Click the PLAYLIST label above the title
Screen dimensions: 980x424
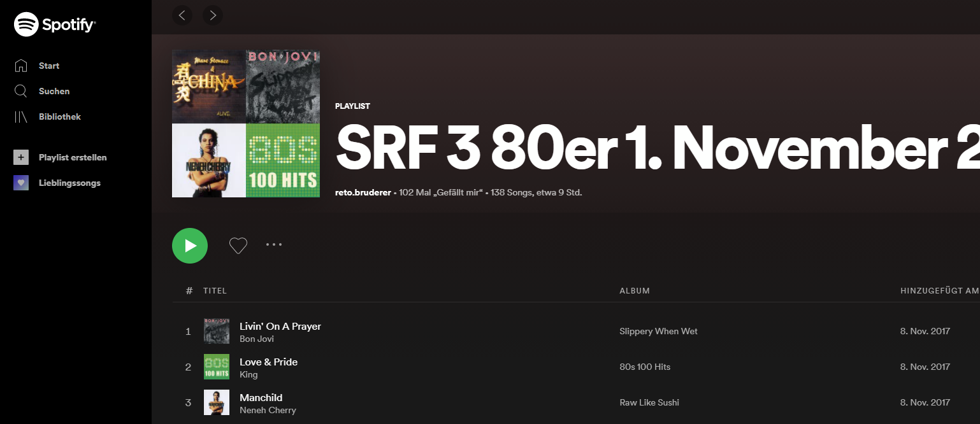(x=352, y=106)
